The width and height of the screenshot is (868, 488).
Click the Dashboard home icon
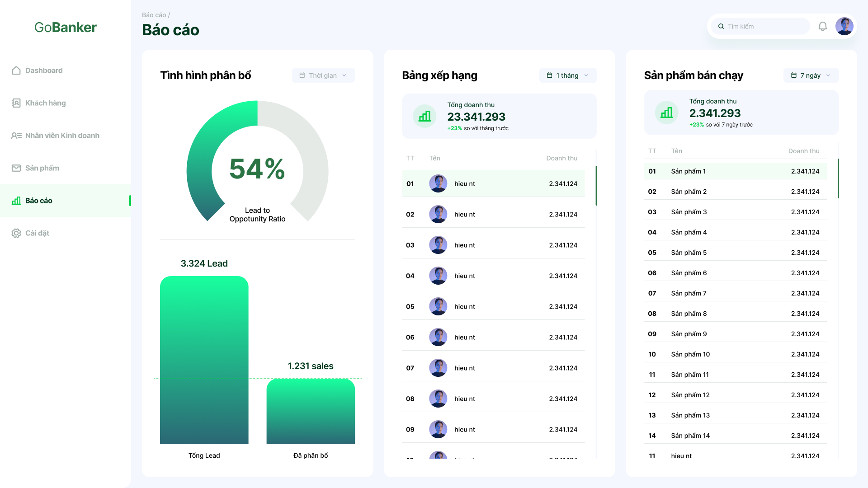16,70
